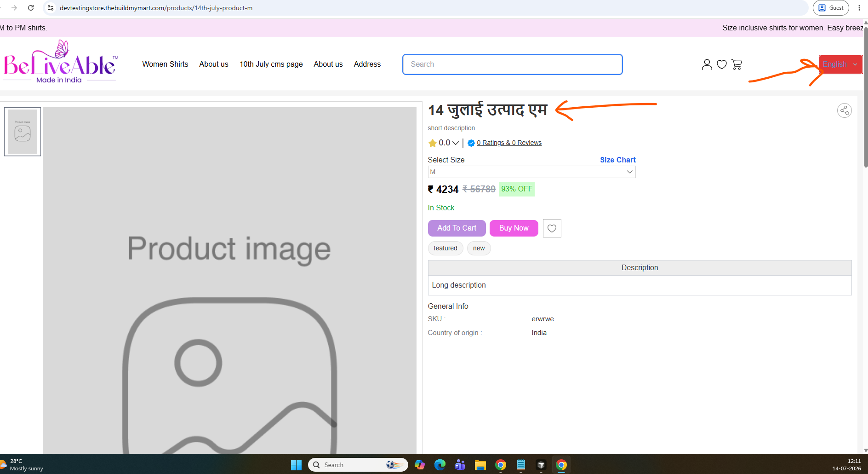This screenshot has width=868, height=474.
Task: Click the SKU value erwrwe
Action: click(542, 319)
